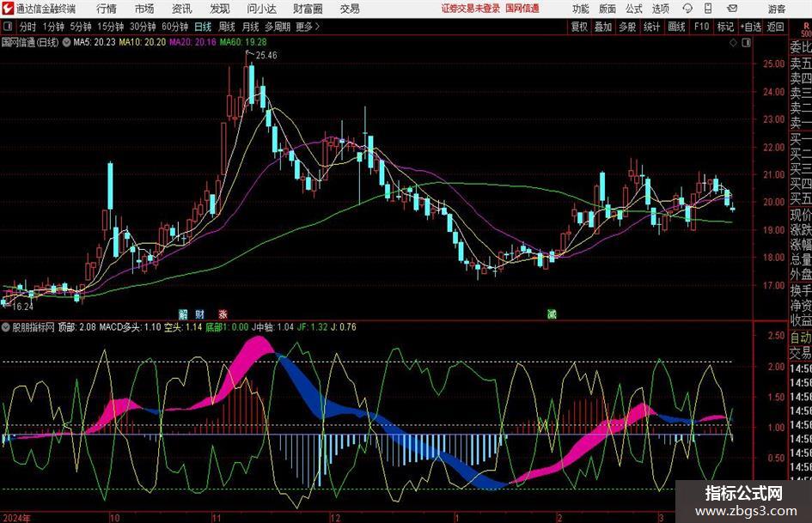
Task: Toggle the side panel icon left of 分时
Action: point(7,27)
